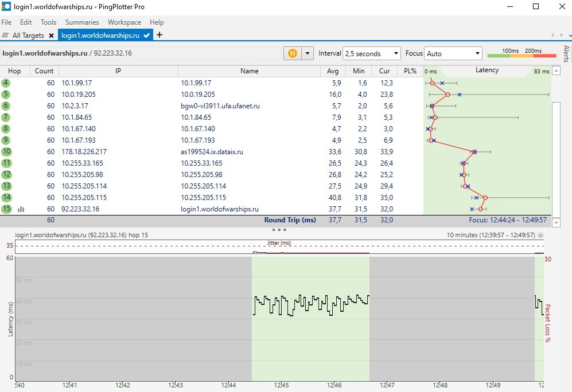The width and height of the screenshot is (572, 392).
Task: Click the tab scroll right arrow
Action: click(x=562, y=36)
